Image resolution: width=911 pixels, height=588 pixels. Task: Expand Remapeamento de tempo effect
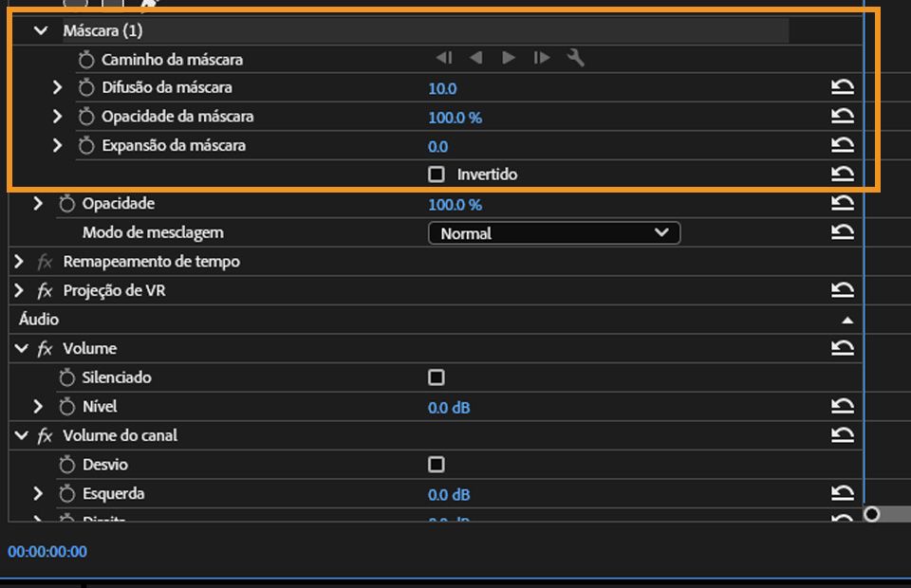pyautogui.click(x=19, y=262)
